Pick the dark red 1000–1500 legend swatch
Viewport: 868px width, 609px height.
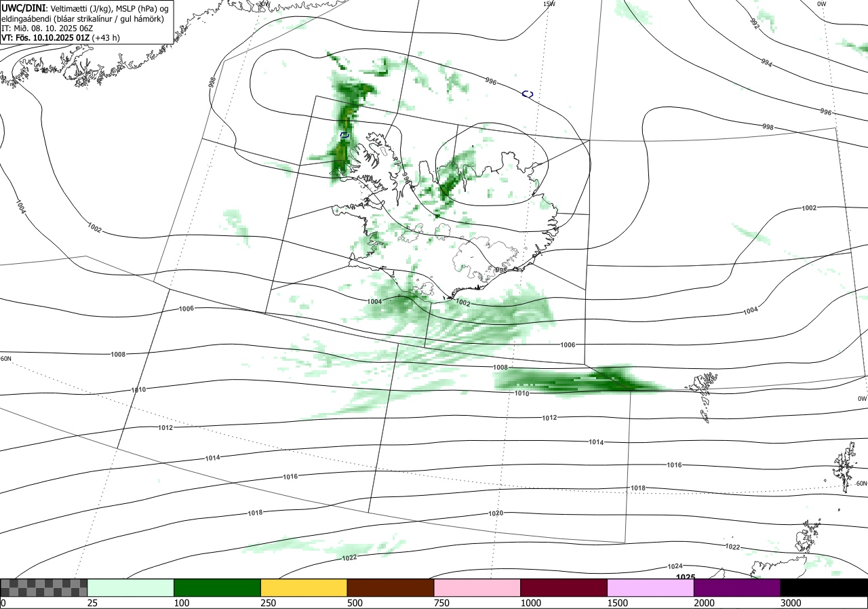[x=564, y=587]
